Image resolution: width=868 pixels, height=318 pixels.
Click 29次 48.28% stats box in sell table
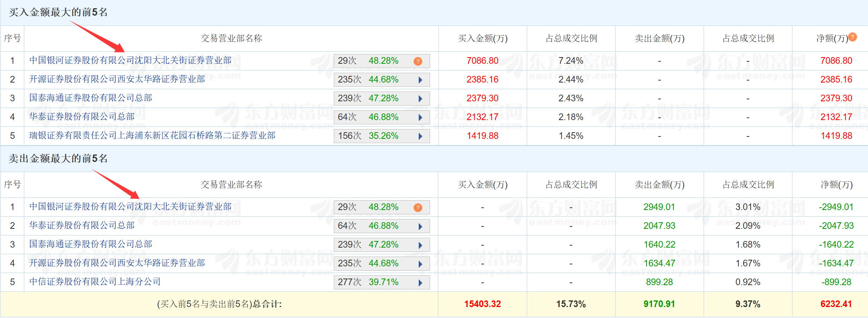pyautogui.click(x=382, y=207)
